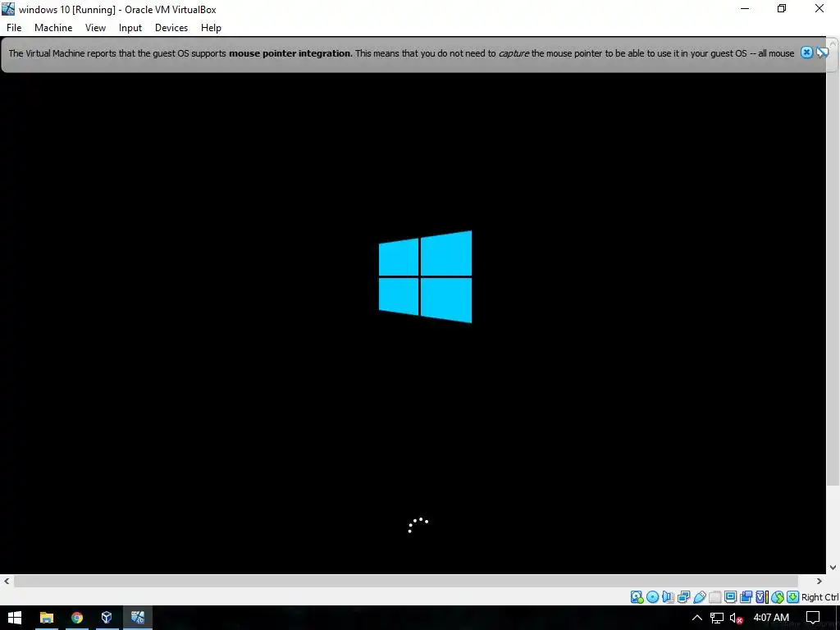The image size is (840, 630).
Task: Open the Devices menu
Action: (x=171, y=28)
